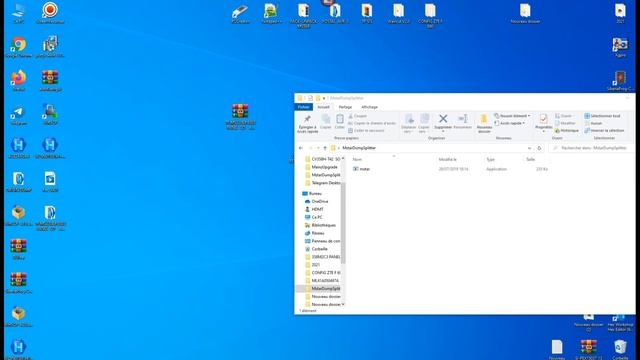Click the Propriétés checkmark icon
The height and width of the screenshot is (360, 640).
tap(543, 119)
